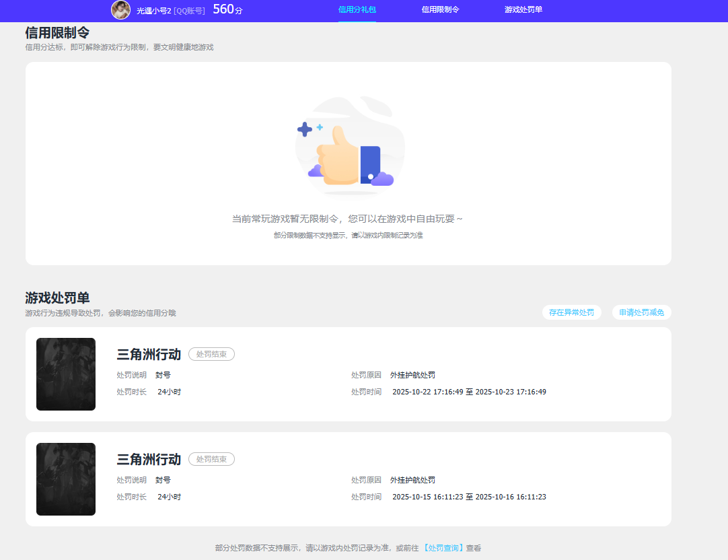Click the 存在异常处罚 button
728x560 pixels.
pos(572,312)
